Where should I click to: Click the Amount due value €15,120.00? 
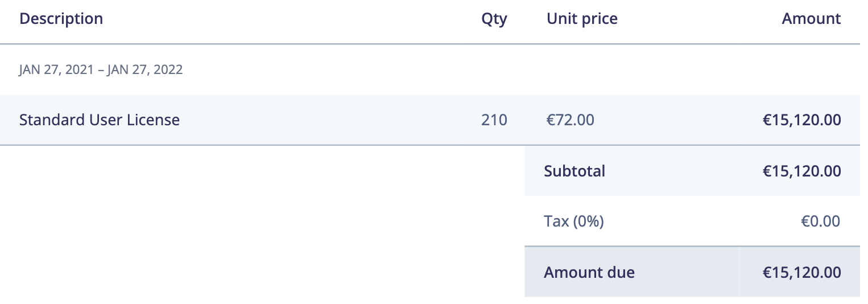[x=801, y=272]
